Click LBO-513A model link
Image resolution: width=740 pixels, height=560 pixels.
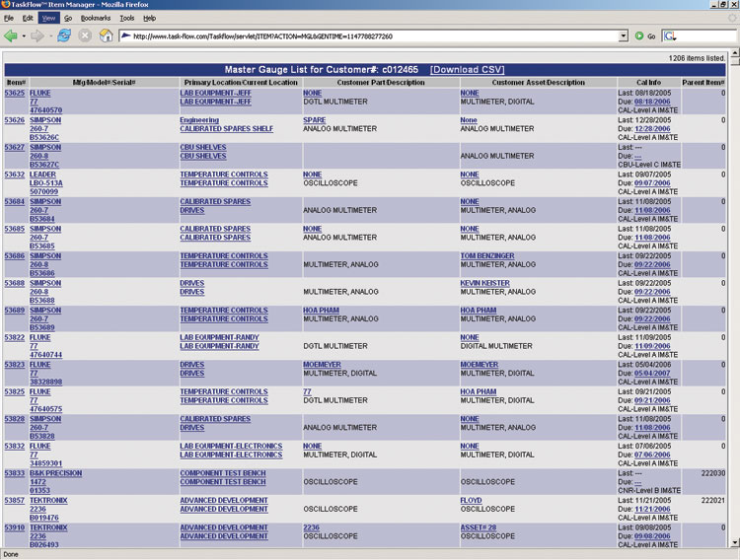46,183
